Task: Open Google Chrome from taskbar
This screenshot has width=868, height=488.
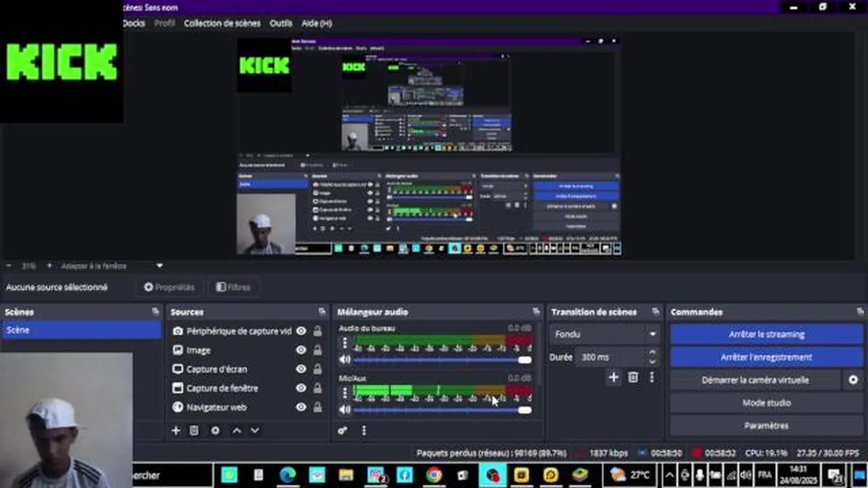Action: click(434, 475)
